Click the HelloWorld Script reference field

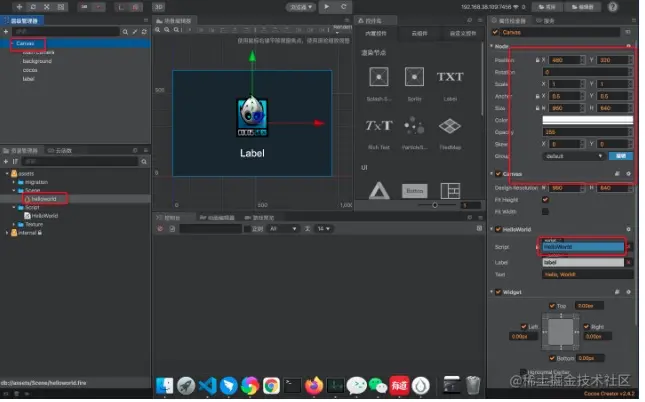(x=583, y=247)
